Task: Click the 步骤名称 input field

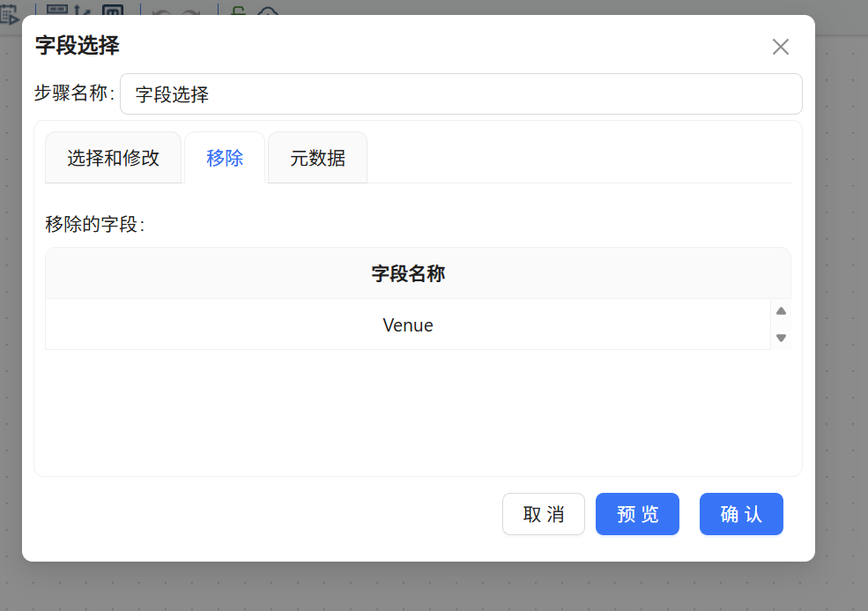Action: tap(461, 94)
